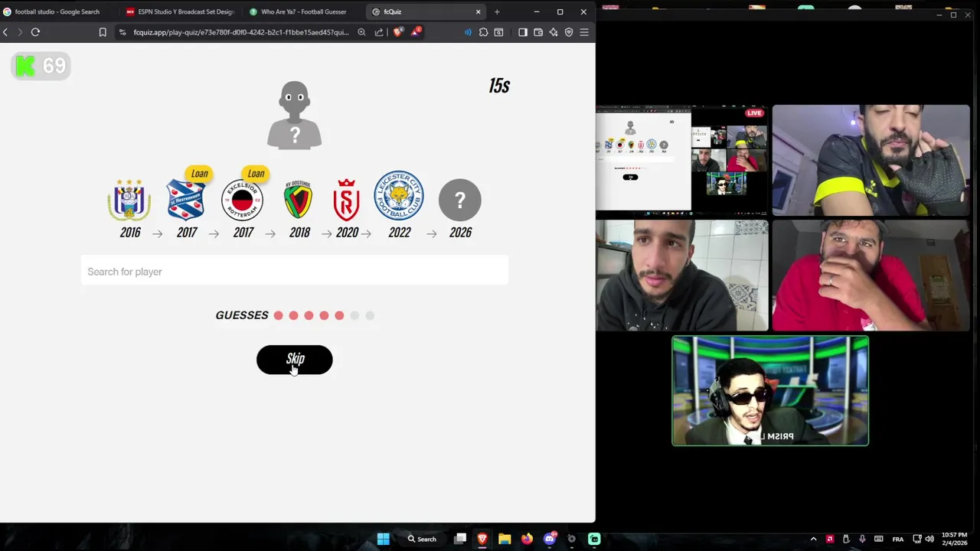Click the Leicester City crest (2022)

click(x=399, y=196)
